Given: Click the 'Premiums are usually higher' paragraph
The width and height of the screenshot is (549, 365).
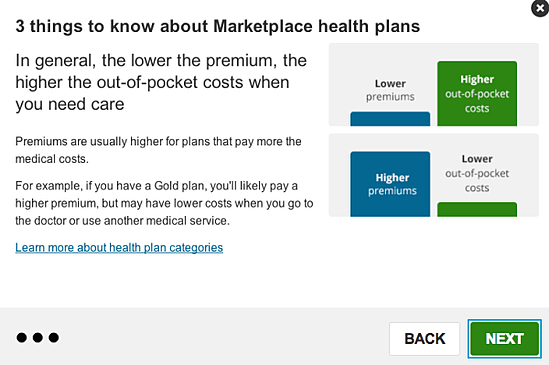Looking at the screenshot, I should 158,150.
